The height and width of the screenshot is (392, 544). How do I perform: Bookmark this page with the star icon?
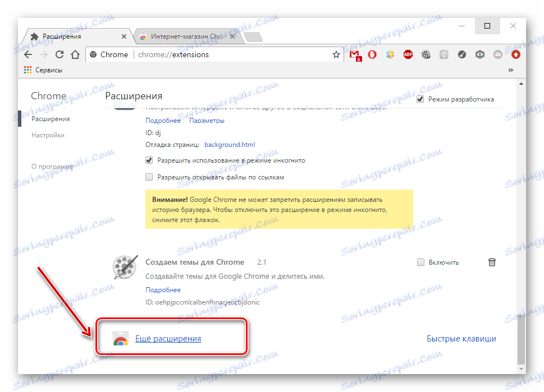tap(336, 54)
